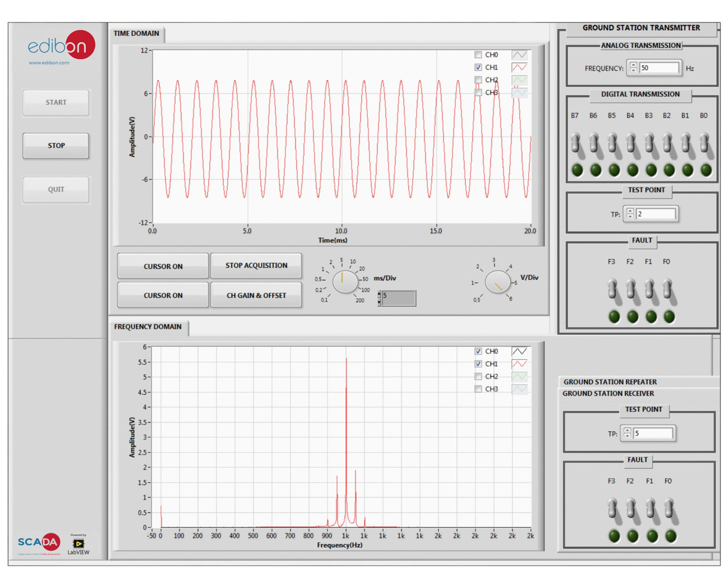The width and height of the screenshot is (728, 588).
Task: Click the ms/Div rotary knob
Action: 345,281
